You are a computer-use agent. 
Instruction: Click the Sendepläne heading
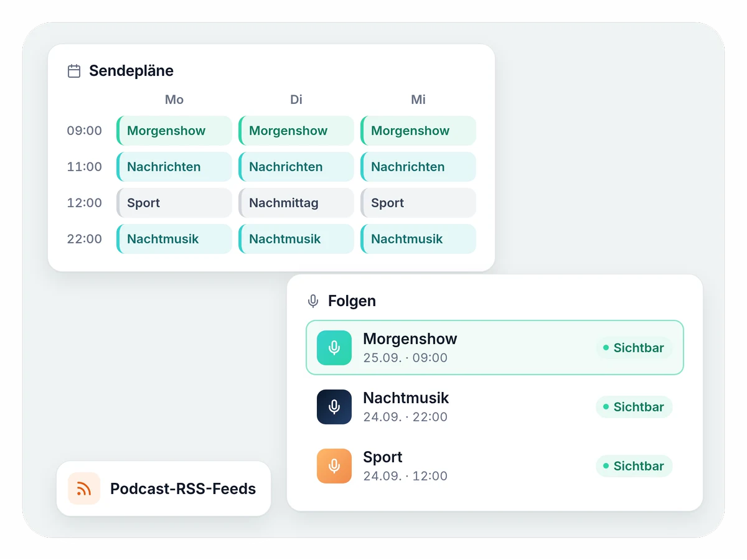(x=131, y=71)
